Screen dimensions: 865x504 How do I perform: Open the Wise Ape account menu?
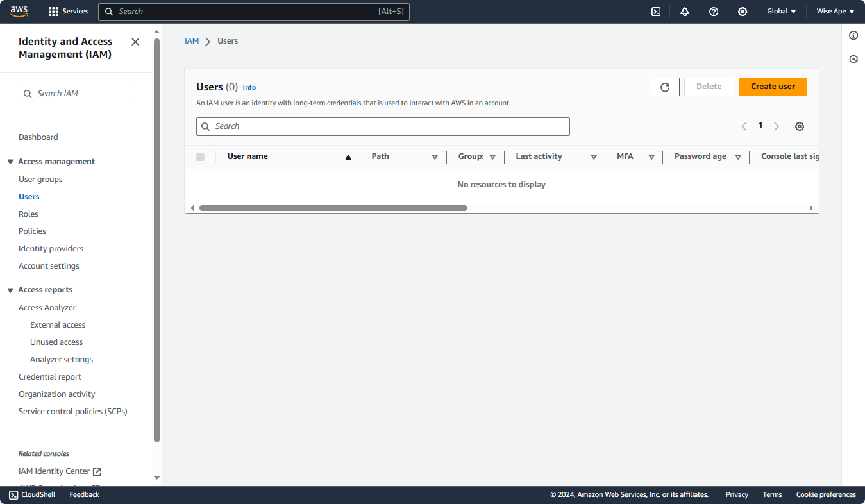836,12
